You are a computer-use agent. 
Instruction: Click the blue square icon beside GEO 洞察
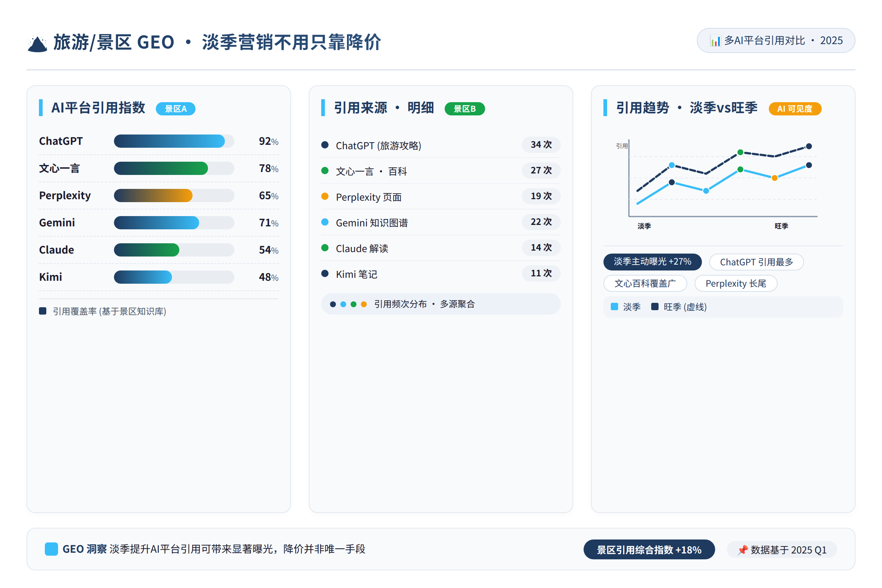click(51, 549)
